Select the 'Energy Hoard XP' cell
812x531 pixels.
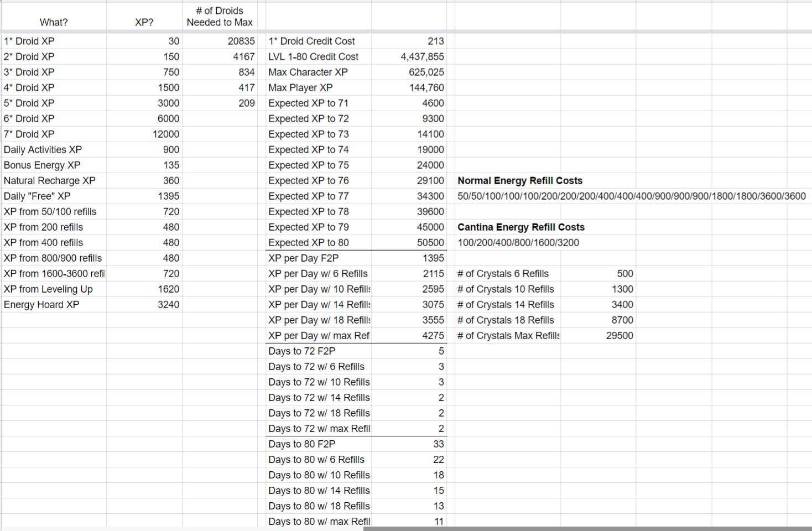click(54, 304)
